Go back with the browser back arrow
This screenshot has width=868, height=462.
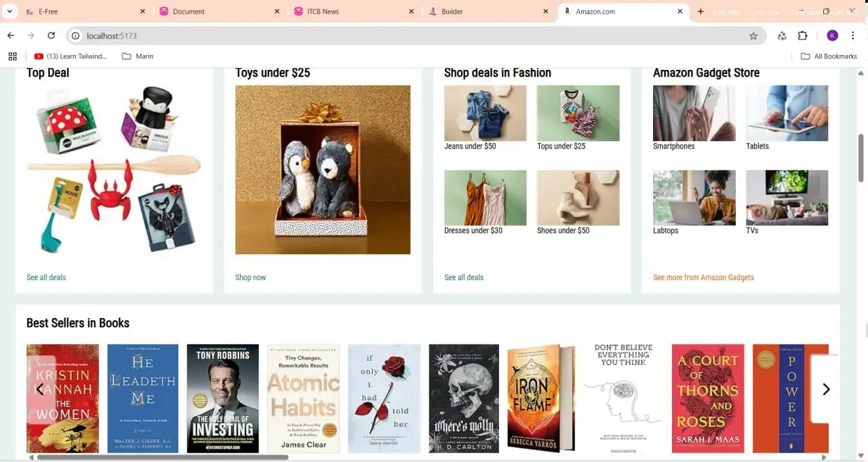(10, 36)
